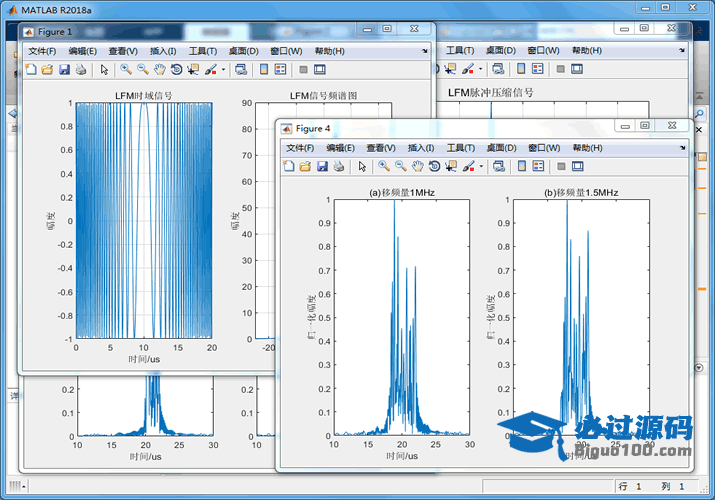Screen dimensions: 715x500
Task: Toggle Zoom In tool in Figure 4 toolbar
Action: [384, 166]
